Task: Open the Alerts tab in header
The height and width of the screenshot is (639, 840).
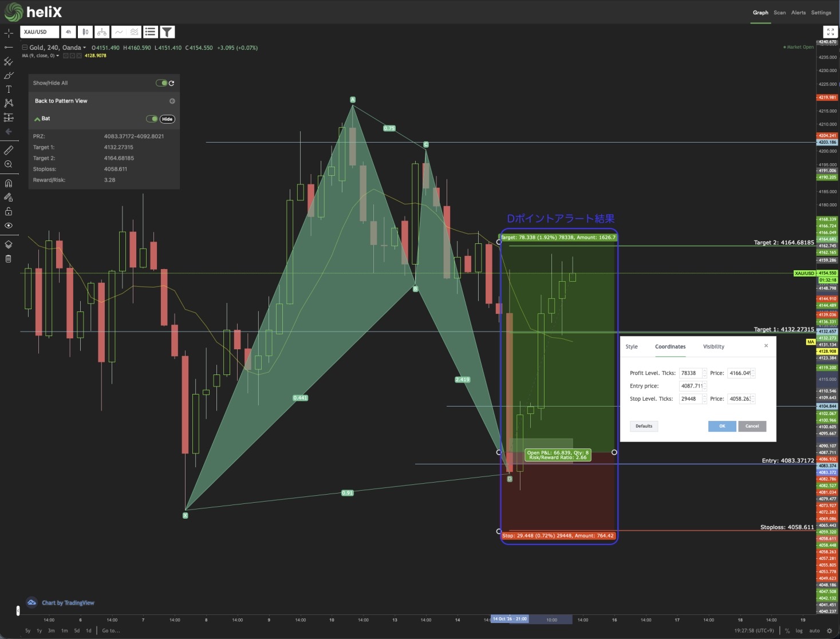Action: tap(798, 13)
